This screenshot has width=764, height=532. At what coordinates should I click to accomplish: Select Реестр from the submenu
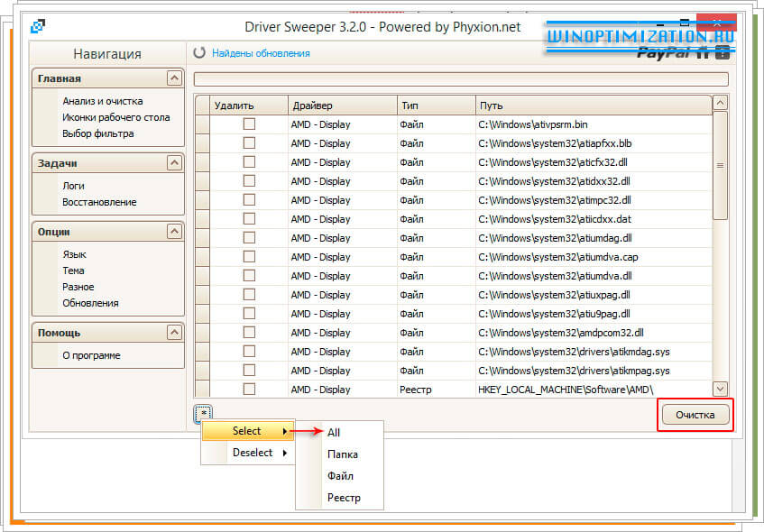tap(343, 498)
